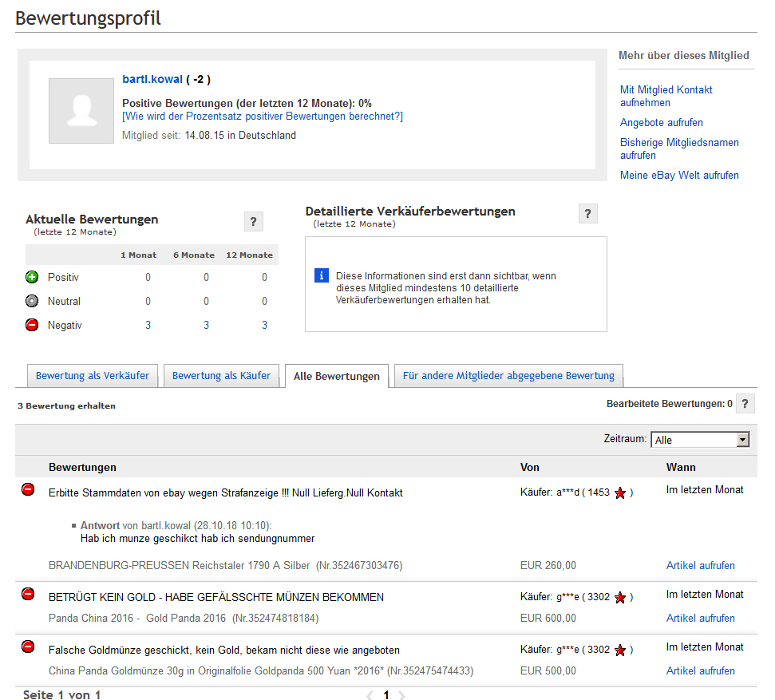Click red star next to buyer a***d
Viewport: 775px width, 700px height.
pos(620,493)
